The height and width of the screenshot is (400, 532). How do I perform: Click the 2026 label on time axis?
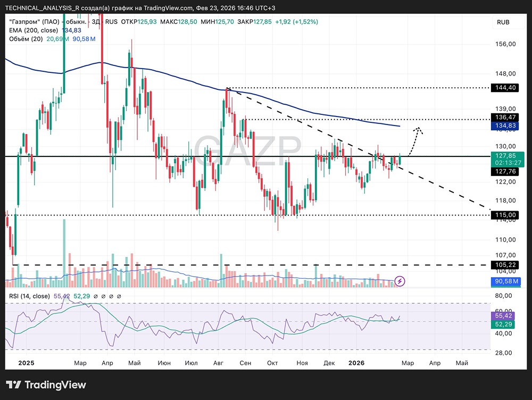pos(356,363)
